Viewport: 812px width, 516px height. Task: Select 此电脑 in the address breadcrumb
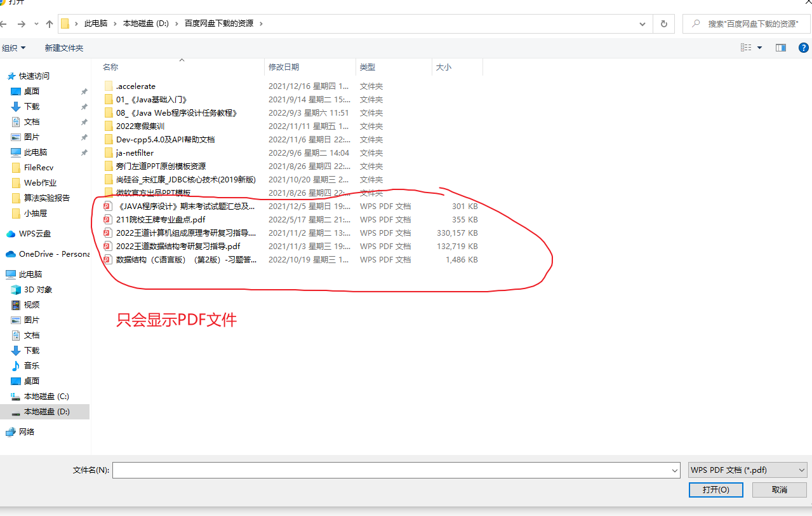(96, 24)
